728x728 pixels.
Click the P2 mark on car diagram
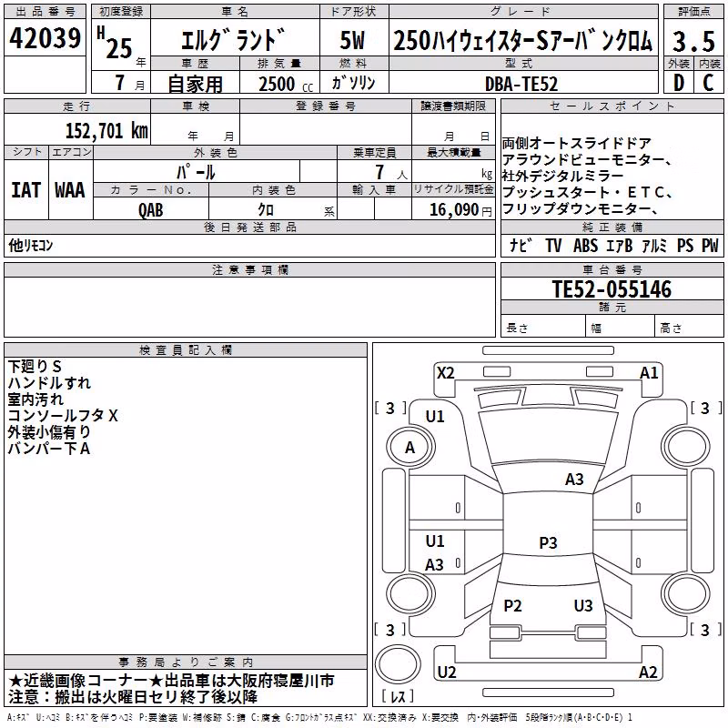point(512,605)
